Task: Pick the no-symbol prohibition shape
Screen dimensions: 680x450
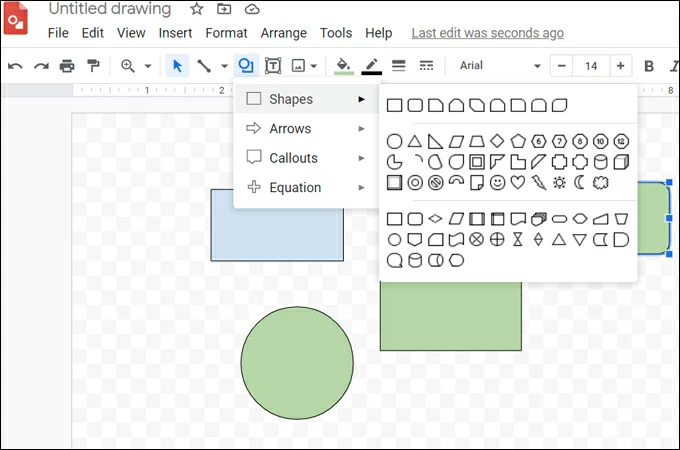Action: click(x=435, y=183)
